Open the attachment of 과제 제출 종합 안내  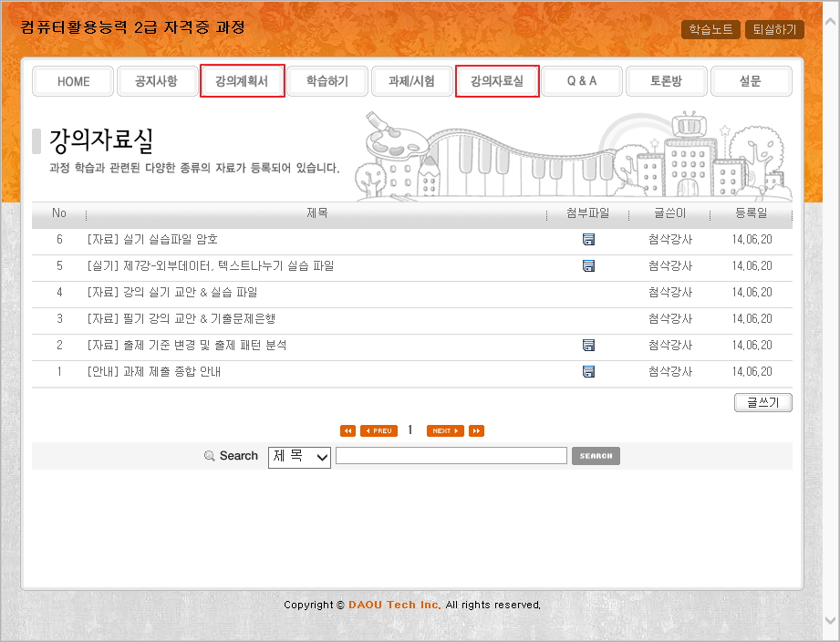pos(588,371)
